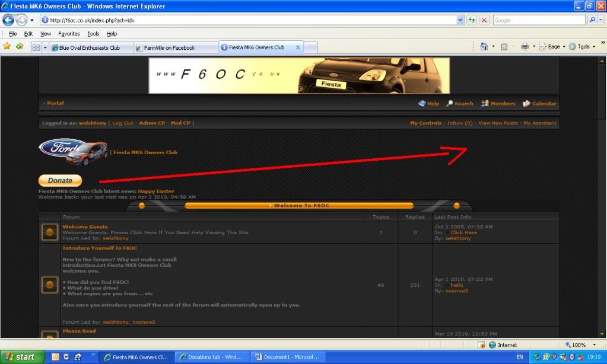This screenshot has height=364, width=607.
Task: Click the Print icon in toolbar
Action: (x=525, y=47)
